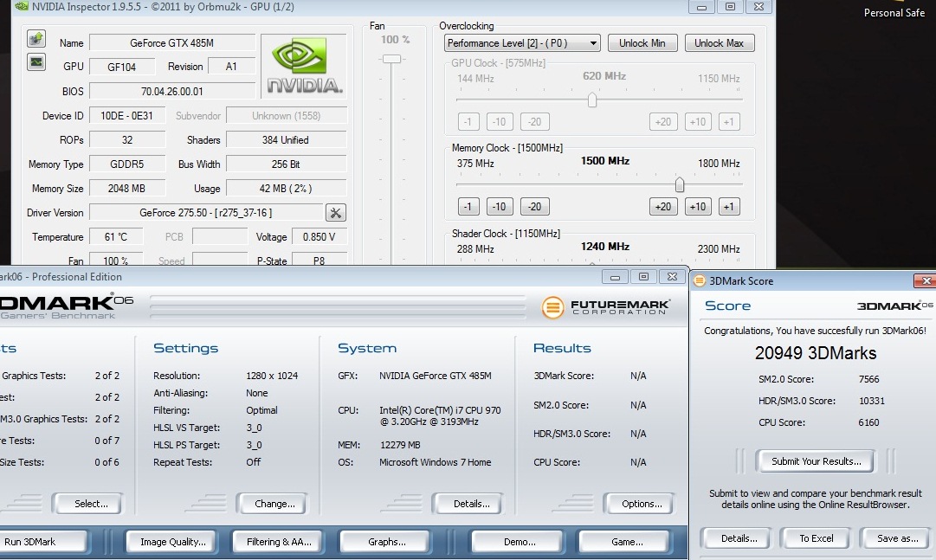Decrease Memory Clock by 10 MHz
Screen dimensions: 936x560
[x=499, y=207]
